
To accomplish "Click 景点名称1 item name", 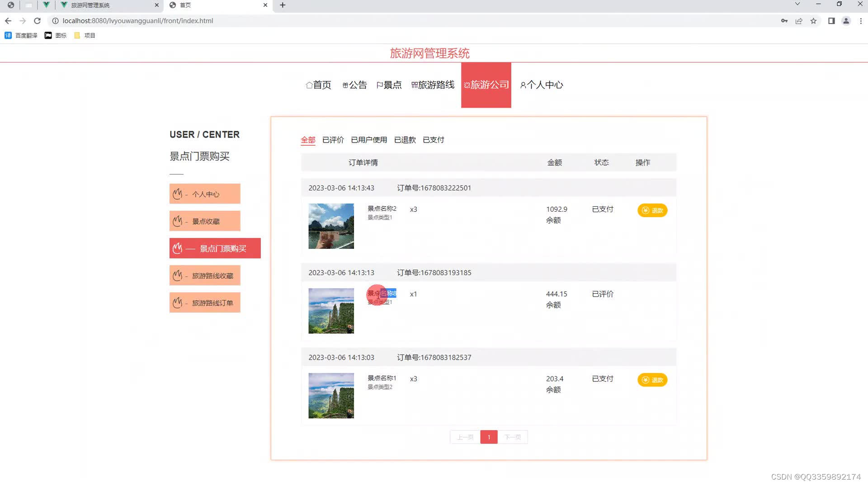I will (382, 378).
